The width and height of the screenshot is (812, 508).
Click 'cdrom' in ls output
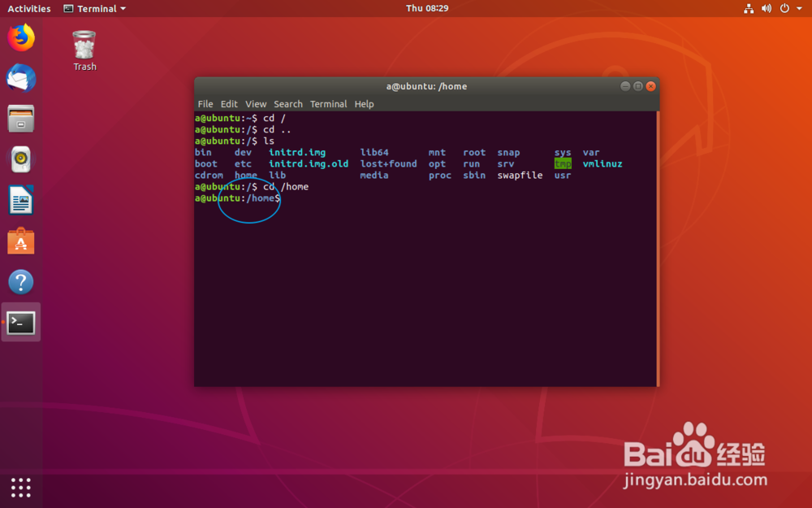(209, 176)
